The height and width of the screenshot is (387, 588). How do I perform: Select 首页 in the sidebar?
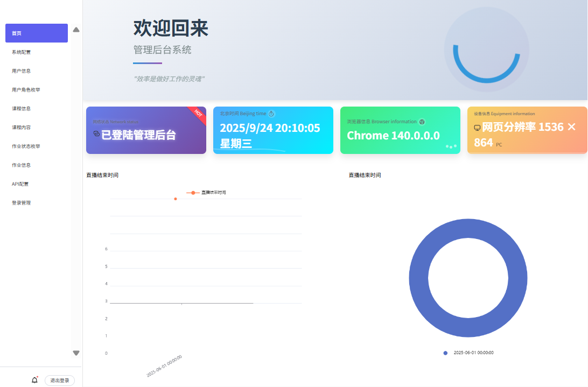pos(36,33)
